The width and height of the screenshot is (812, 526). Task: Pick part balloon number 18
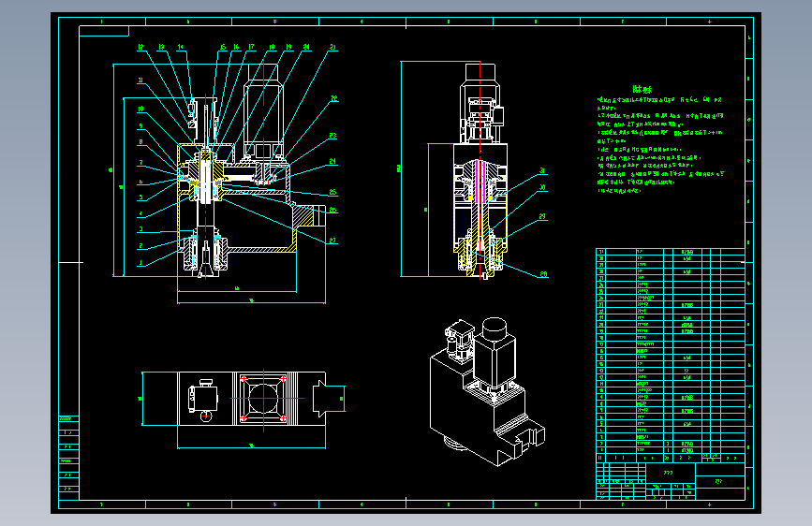click(272, 47)
